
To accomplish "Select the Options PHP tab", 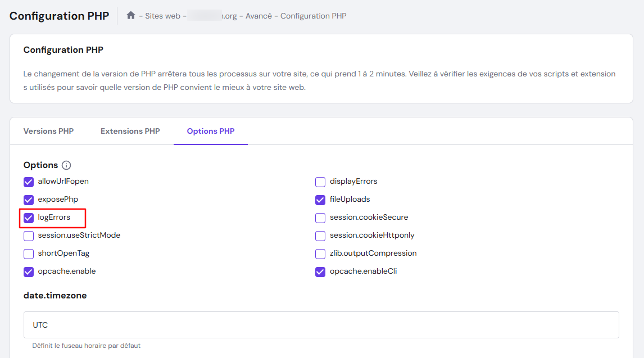I will [x=210, y=130].
